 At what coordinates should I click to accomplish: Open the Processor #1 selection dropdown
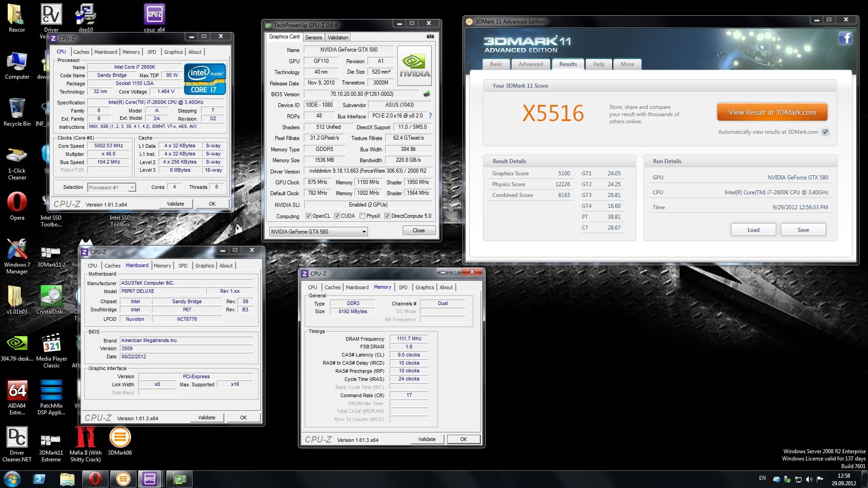111,188
